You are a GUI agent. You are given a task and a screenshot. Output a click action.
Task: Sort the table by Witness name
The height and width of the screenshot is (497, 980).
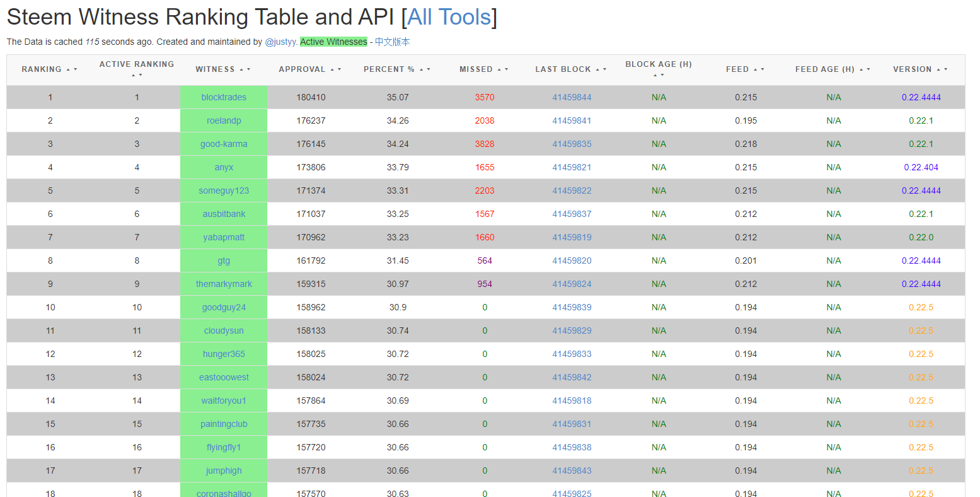pos(223,69)
